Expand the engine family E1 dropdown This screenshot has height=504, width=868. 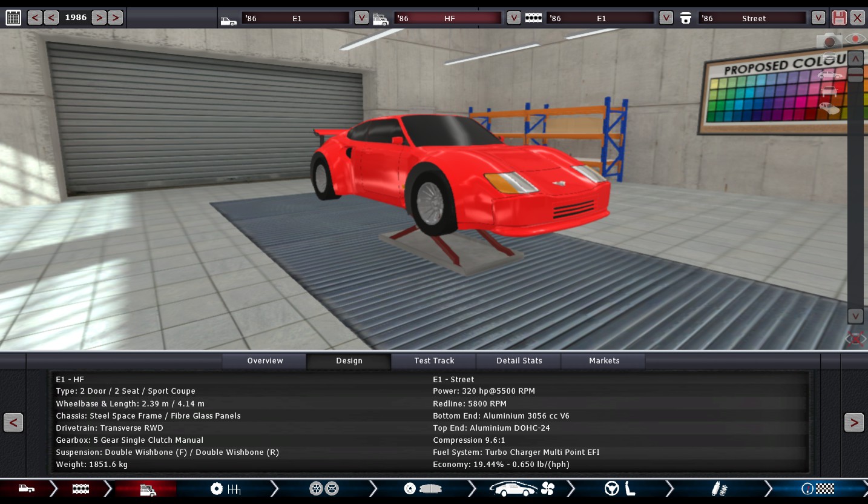(x=666, y=18)
